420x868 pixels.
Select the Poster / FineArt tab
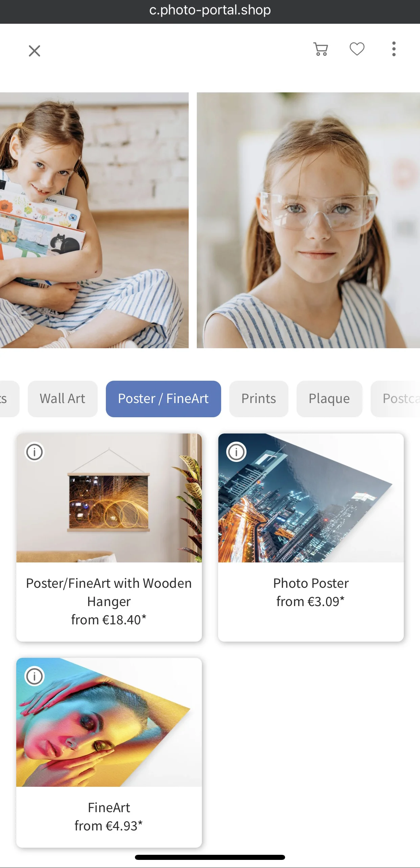163,399
